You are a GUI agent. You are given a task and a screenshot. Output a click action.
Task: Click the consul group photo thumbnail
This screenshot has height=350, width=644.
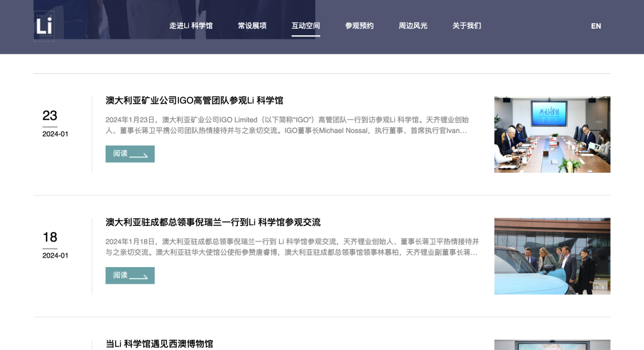coord(552,256)
